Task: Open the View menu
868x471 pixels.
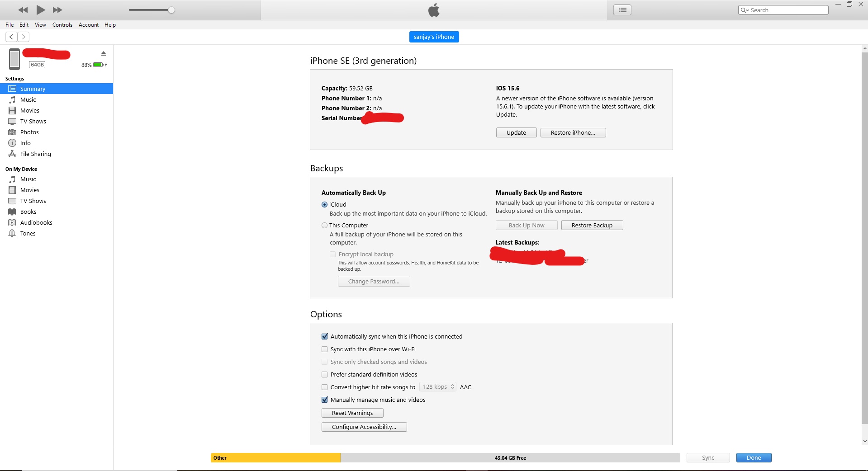Action: point(40,25)
